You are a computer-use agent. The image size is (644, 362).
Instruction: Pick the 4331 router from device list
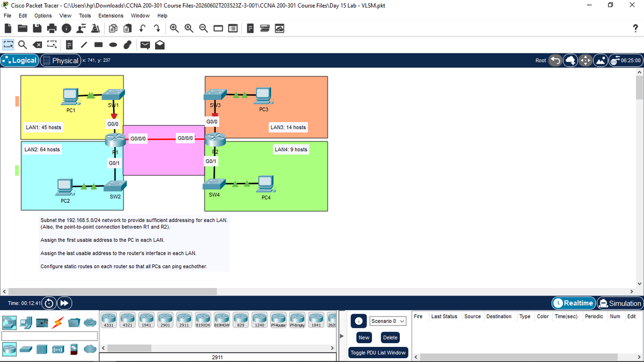tap(109, 319)
